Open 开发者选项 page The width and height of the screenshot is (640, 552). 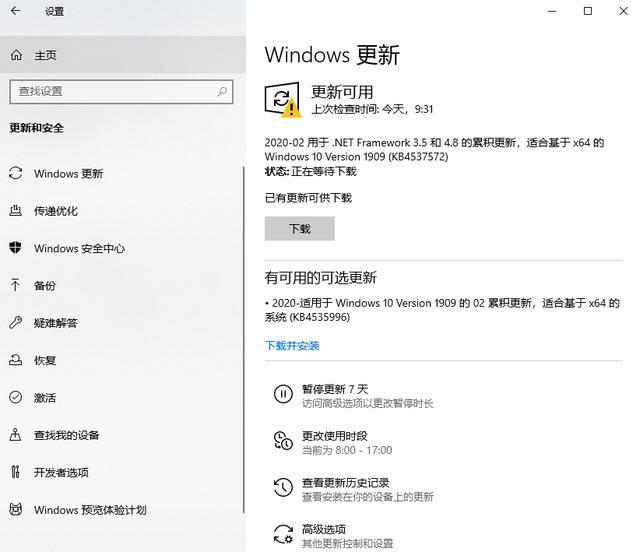pyautogui.click(x=122, y=472)
